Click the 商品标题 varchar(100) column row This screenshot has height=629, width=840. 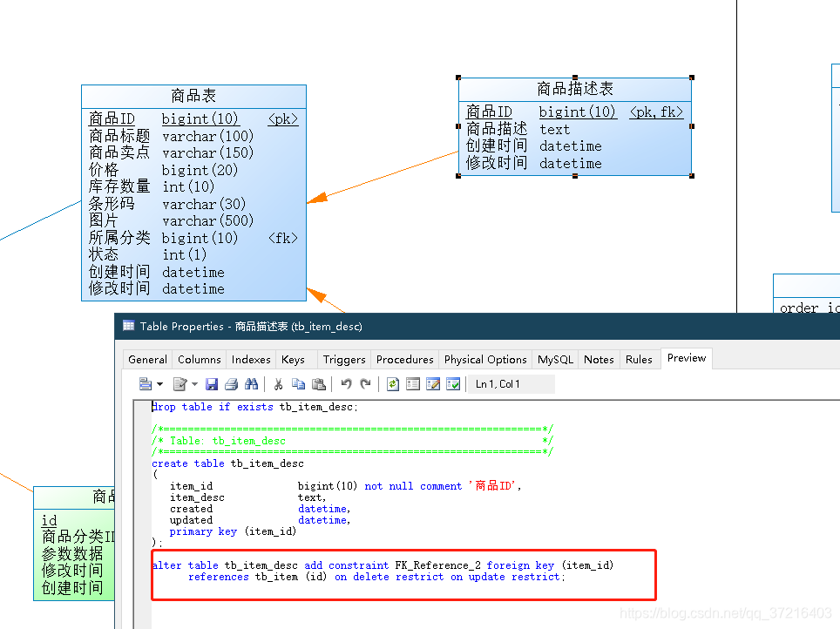pos(171,136)
